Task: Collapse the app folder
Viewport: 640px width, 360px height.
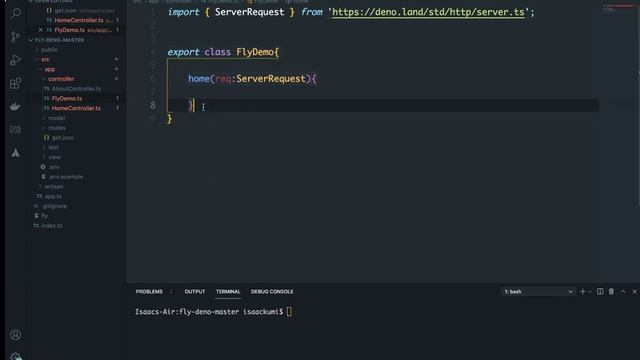Action: (50, 69)
